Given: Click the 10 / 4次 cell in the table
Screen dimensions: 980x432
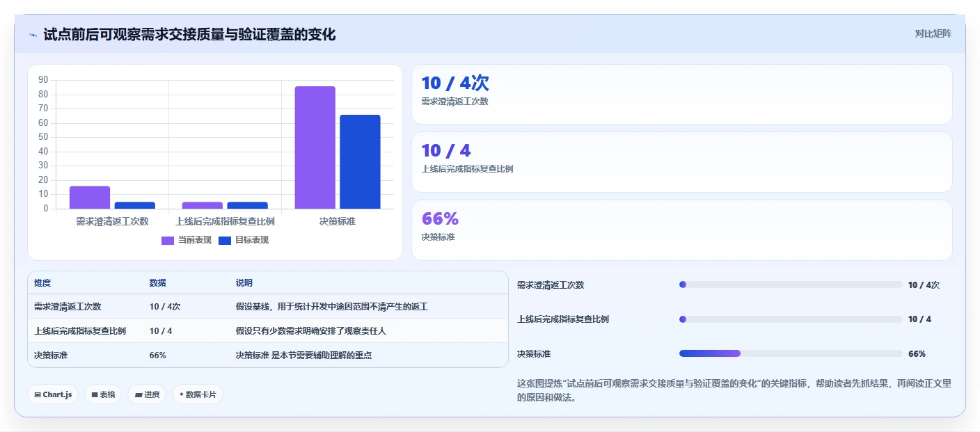Looking at the screenshot, I should pyautogui.click(x=165, y=307).
